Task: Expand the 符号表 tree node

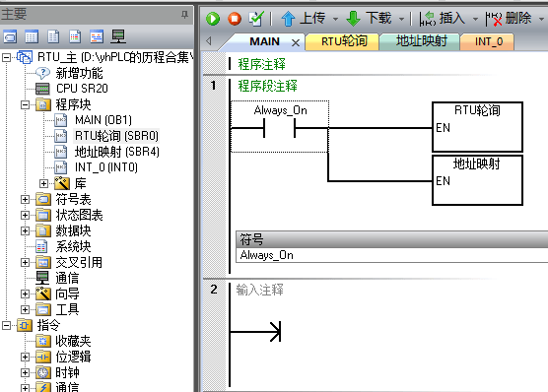Action: [x=25, y=200]
